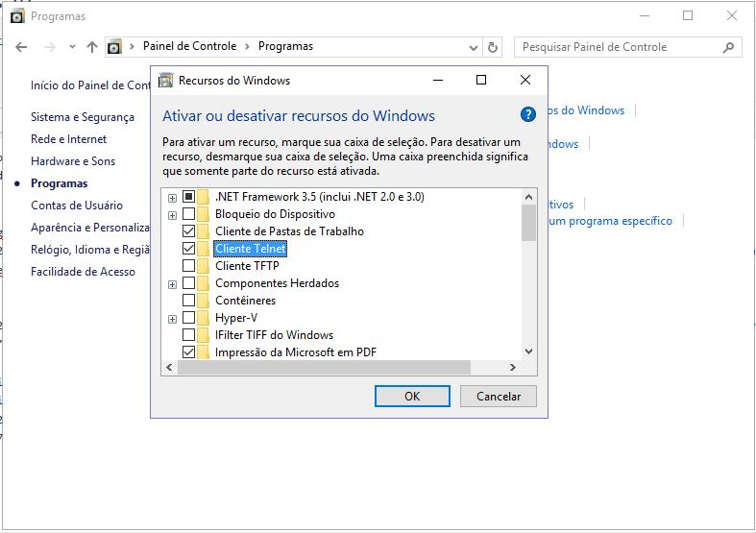Click the vertical scrollbar down arrow

coord(528,351)
